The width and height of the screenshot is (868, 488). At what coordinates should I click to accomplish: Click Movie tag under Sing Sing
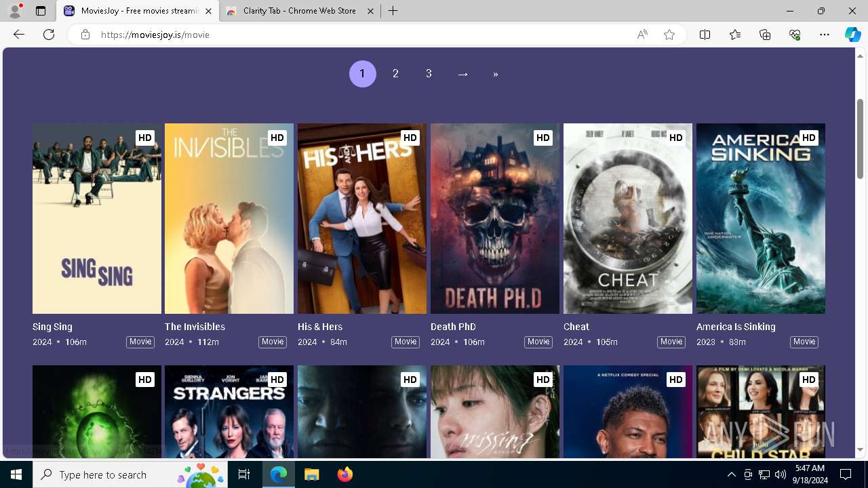pyautogui.click(x=140, y=342)
